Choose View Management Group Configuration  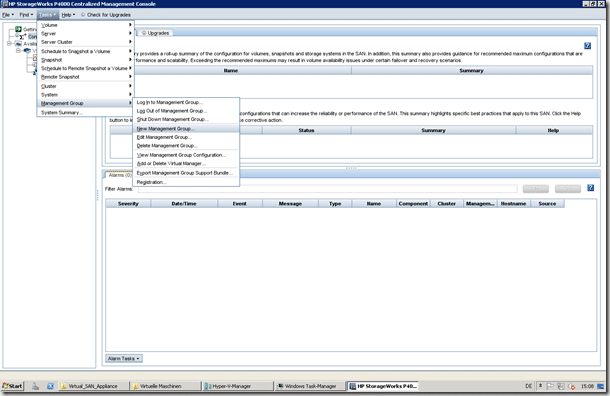(186, 155)
